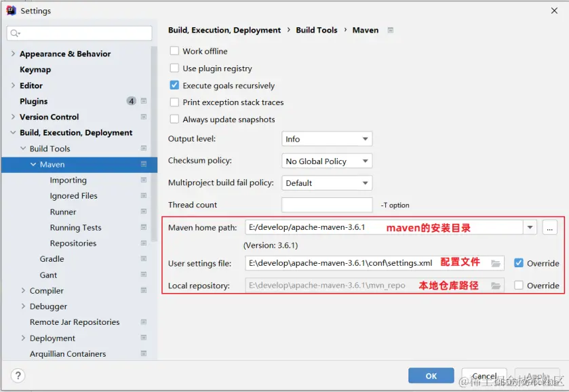Select Importing under Maven
Image resolution: width=569 pixels, height=392 pixels.
pyautogui.click(x=68, y=180)
